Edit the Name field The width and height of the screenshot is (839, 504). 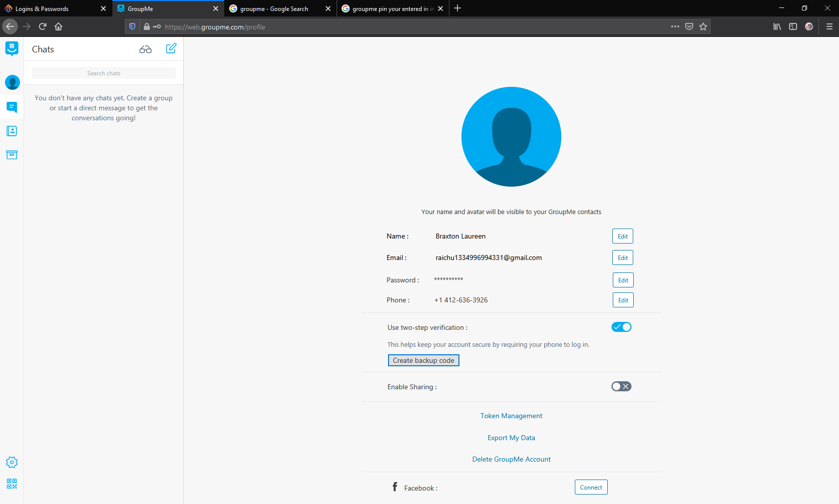(623, 236)
